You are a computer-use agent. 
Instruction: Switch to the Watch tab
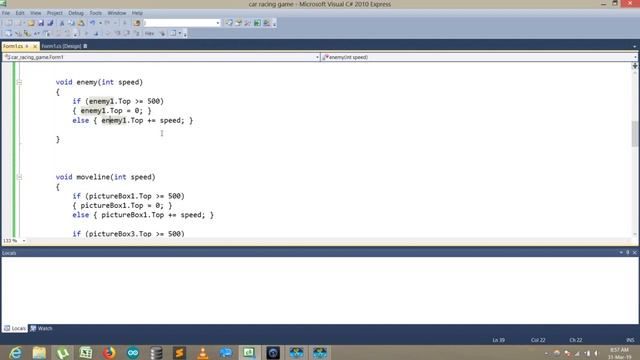pos(41,328)
